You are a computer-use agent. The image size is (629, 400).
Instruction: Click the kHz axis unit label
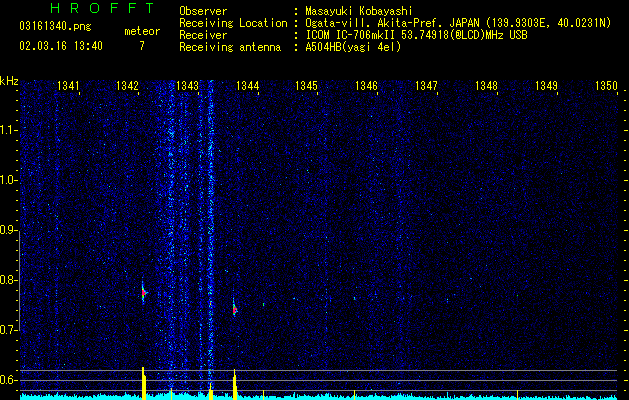(9, 81)
